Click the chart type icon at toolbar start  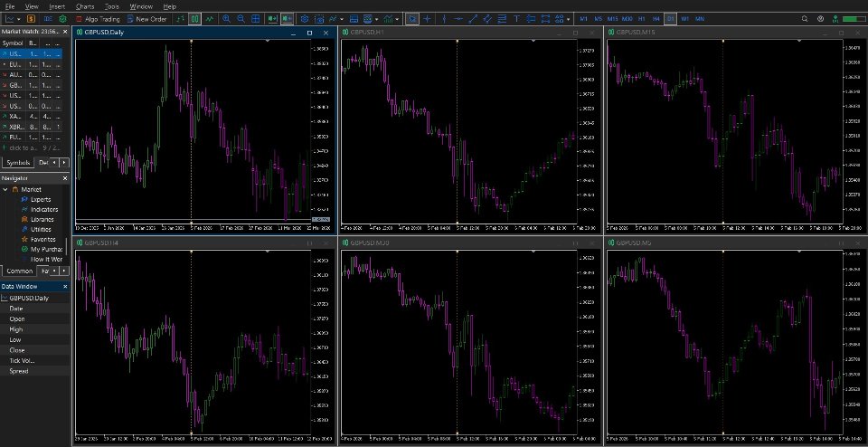9,19
